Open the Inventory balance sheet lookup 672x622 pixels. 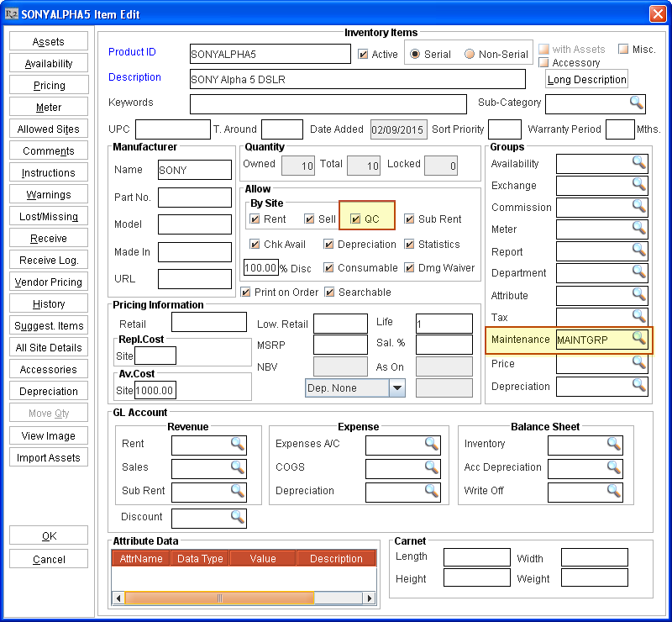pos(615,444)
